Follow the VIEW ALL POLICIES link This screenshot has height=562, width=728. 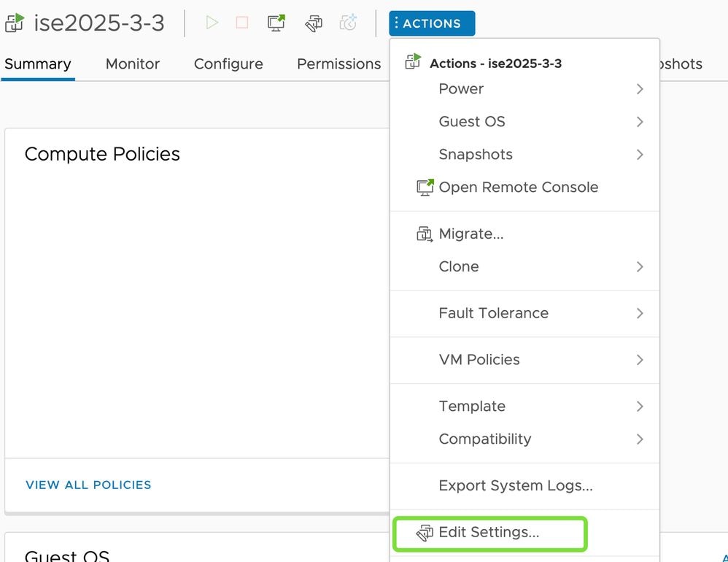(88, 485)
